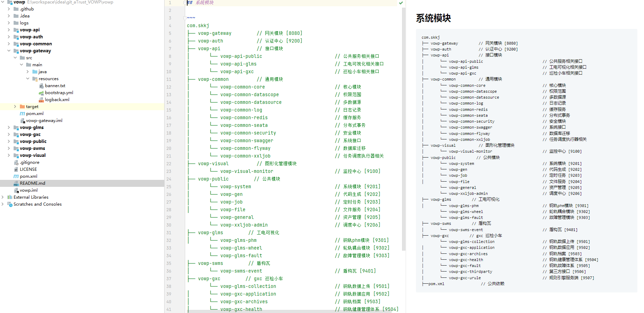This screenshot has height=313, width=644.
Task: Click 'vowp-xxljob-admin' in editor
Action: 244,225
